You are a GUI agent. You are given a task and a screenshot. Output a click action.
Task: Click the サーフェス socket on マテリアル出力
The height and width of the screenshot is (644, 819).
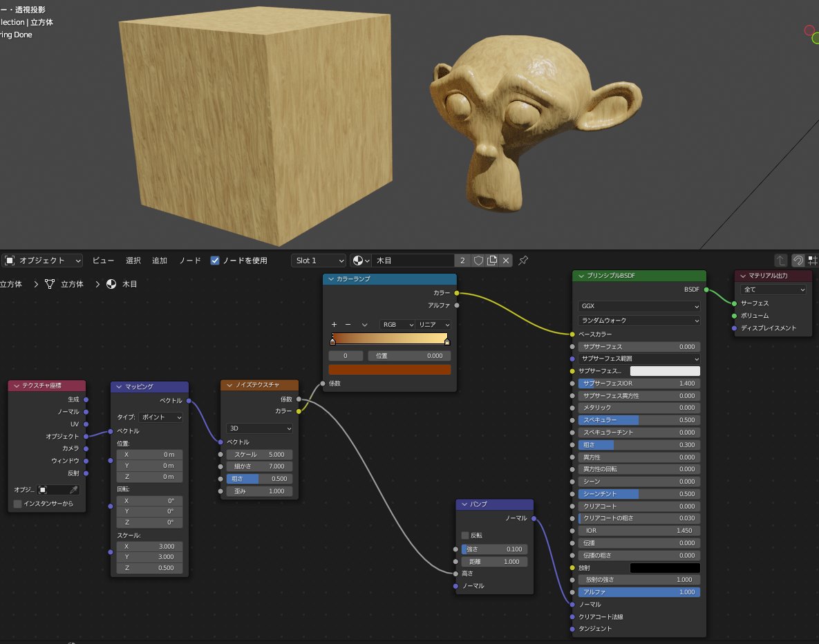[735, 303]
